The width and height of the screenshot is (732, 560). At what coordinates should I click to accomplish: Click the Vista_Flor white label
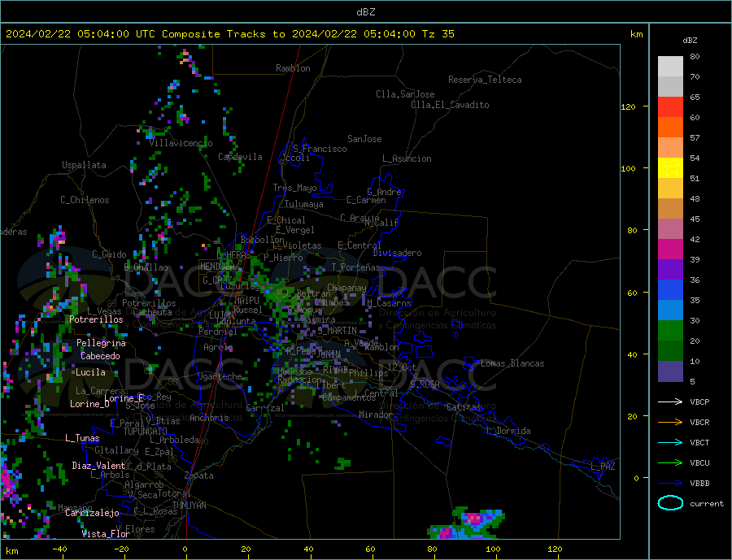(x=106, y=534)
